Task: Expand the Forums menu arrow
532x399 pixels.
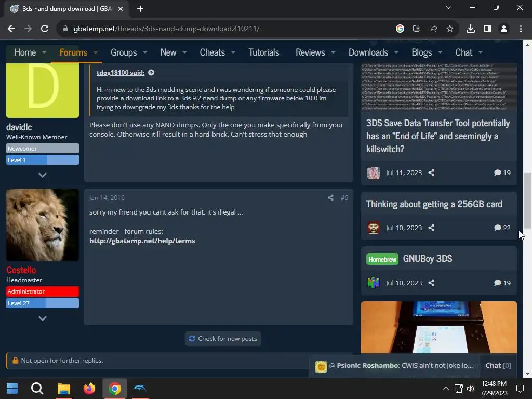Action: [x=96, y=52]
